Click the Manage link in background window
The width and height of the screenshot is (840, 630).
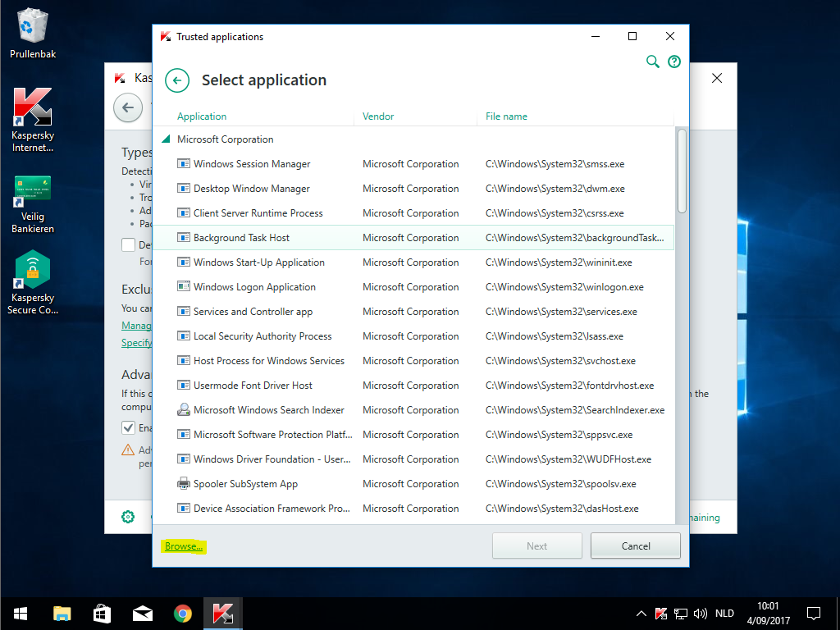pos(137,325)
